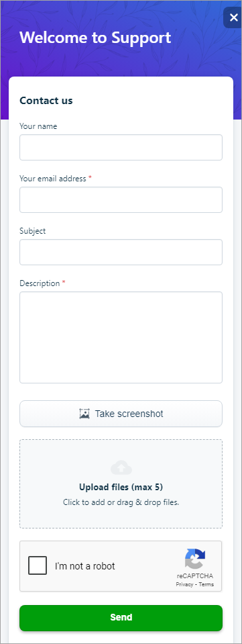Click the cloud upload icon
Viewport: 242px width, 644px height.
[x=121, y=468]
